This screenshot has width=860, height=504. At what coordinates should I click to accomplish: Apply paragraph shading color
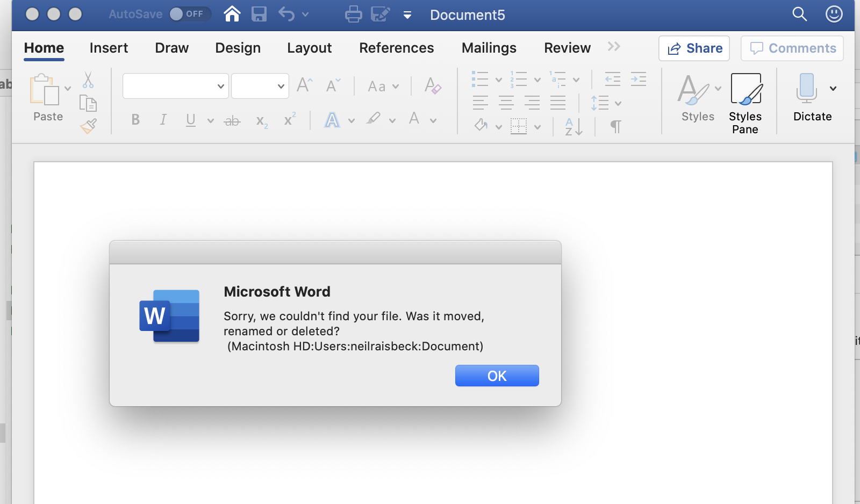[x=481, y=126]
